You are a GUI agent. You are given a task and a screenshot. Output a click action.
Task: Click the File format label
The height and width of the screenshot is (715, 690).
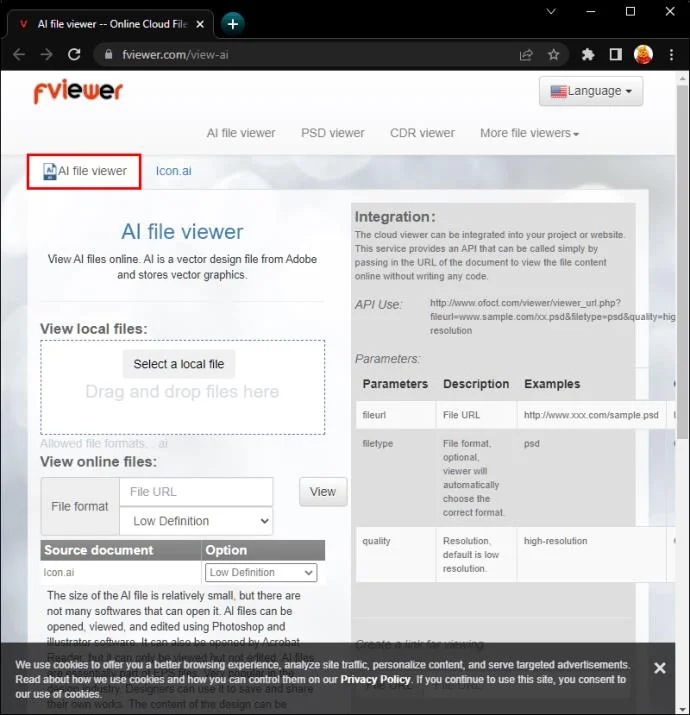80,507
